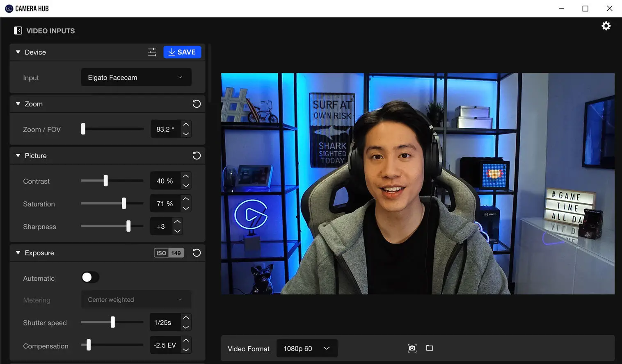Collapse the Exposure section
Viewport: 622px width, 364px height.
pyautogui.click(x=18, y=253)
